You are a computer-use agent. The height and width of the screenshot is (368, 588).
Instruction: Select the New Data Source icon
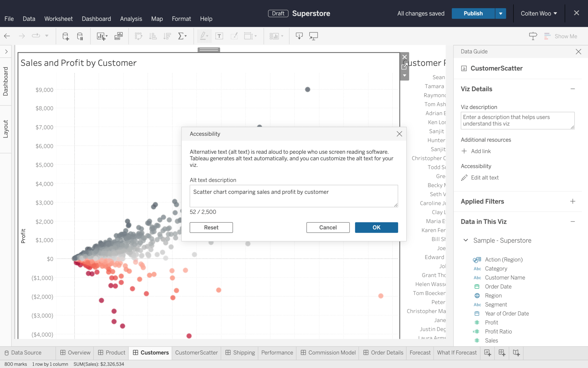tap(66, 36)
